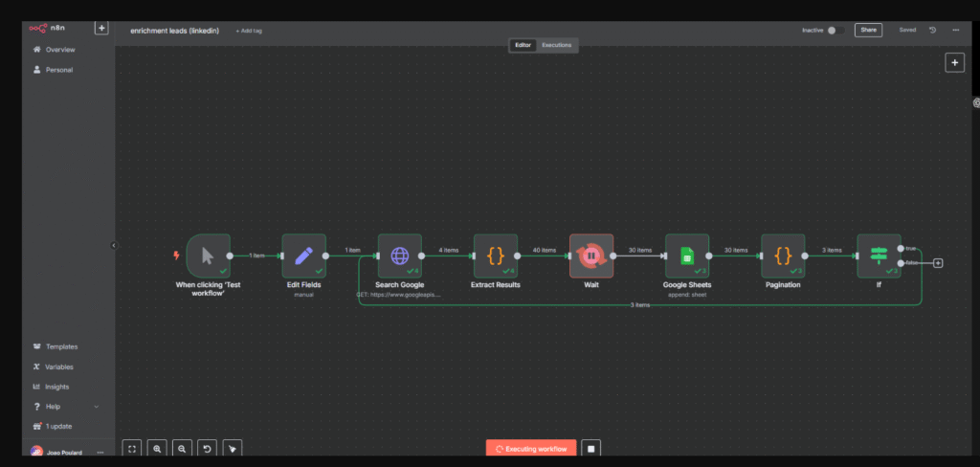Zoom out of the canvas

click(182, 448)
